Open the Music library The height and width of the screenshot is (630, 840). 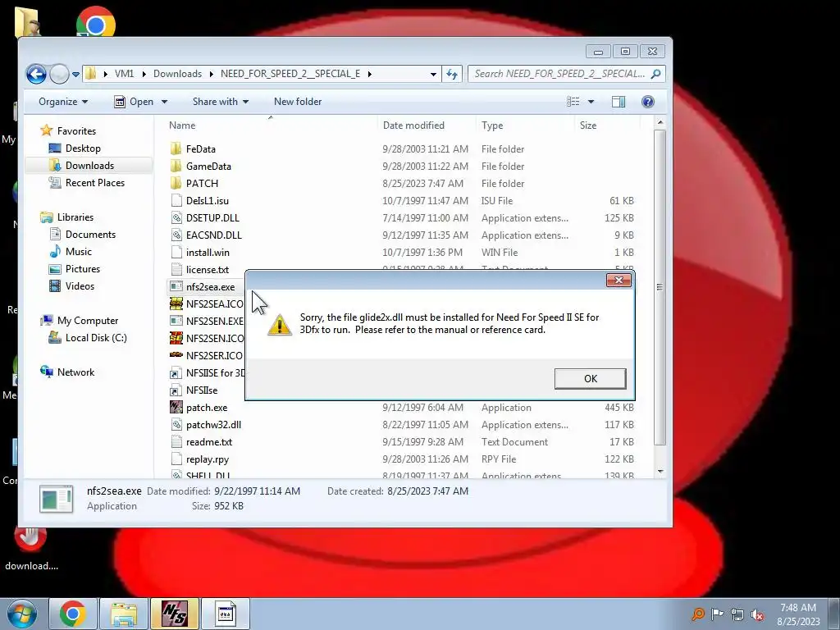coord(78,252)
